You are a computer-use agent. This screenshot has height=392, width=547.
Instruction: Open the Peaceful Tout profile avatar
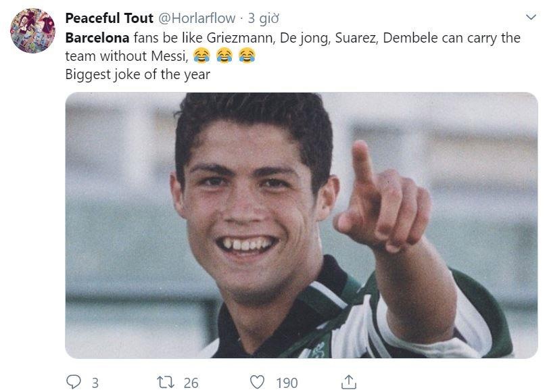click(x=32, y=30)
